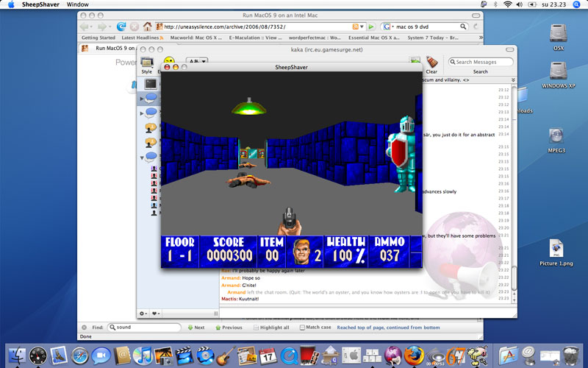Open iTunes from the Dock
The height and width of the screenshot is (368, 588).
(143, 355)
